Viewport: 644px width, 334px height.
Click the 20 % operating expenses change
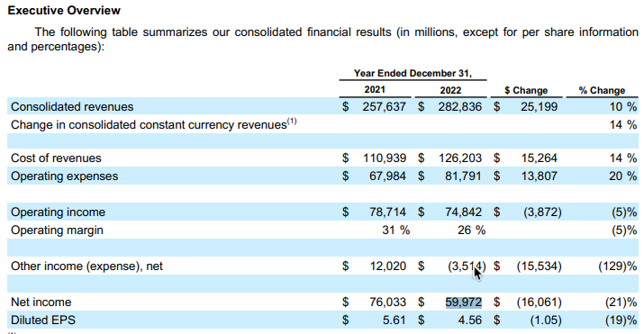coord(622,176)
